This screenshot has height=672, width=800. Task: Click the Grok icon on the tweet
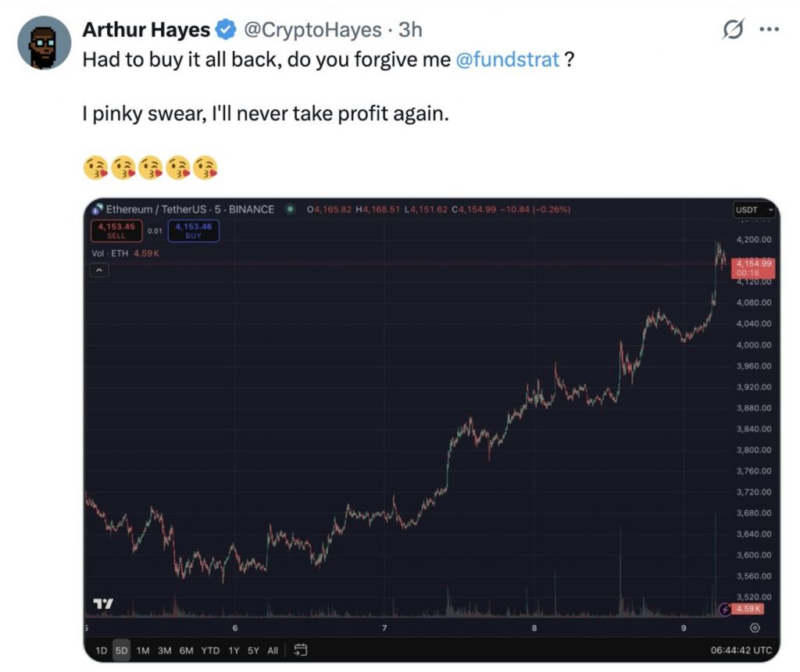click(x=733, y=30)
